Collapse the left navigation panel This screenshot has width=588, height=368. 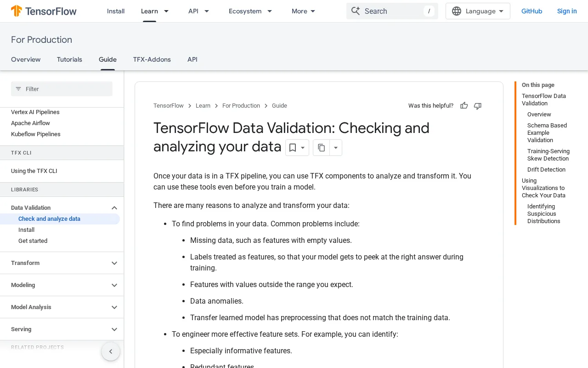point(111,351)
